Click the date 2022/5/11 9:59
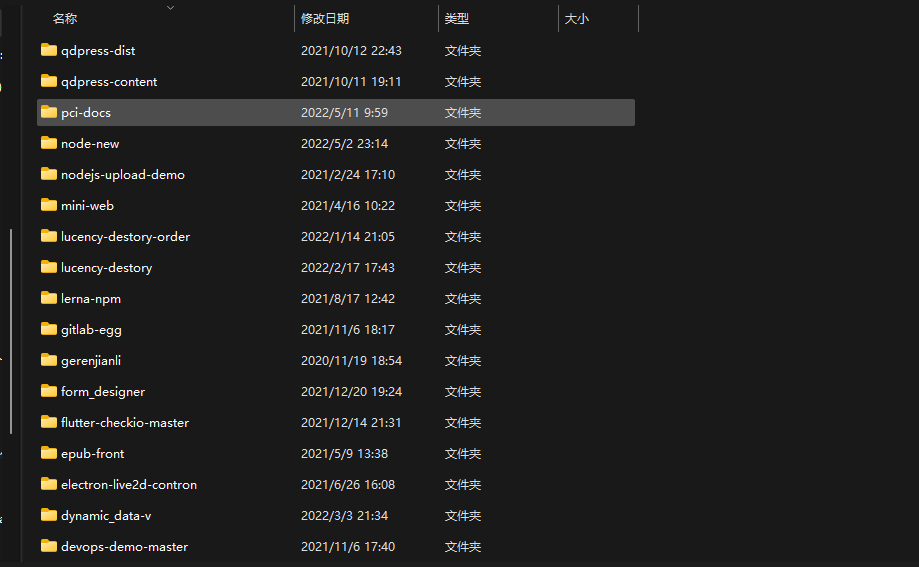Screen dimensions: 919x567 344,113
